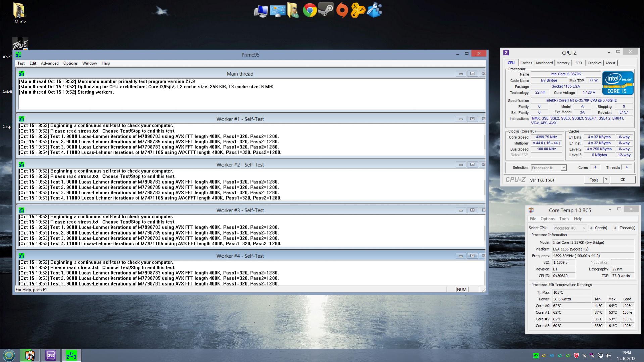The height and width of the screenshot is (362, 644).
Task: Click the Worker #2 window icon
Action: tap(22, 165)
